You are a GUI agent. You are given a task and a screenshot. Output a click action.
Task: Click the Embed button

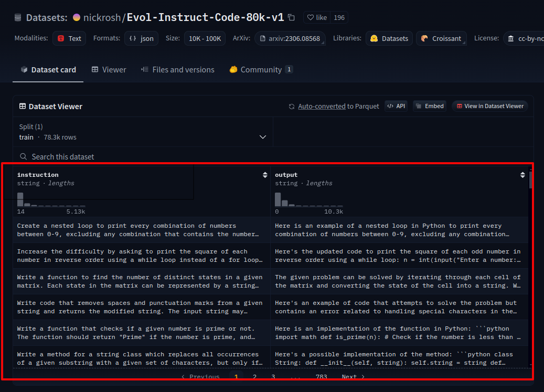coord(430,106)
